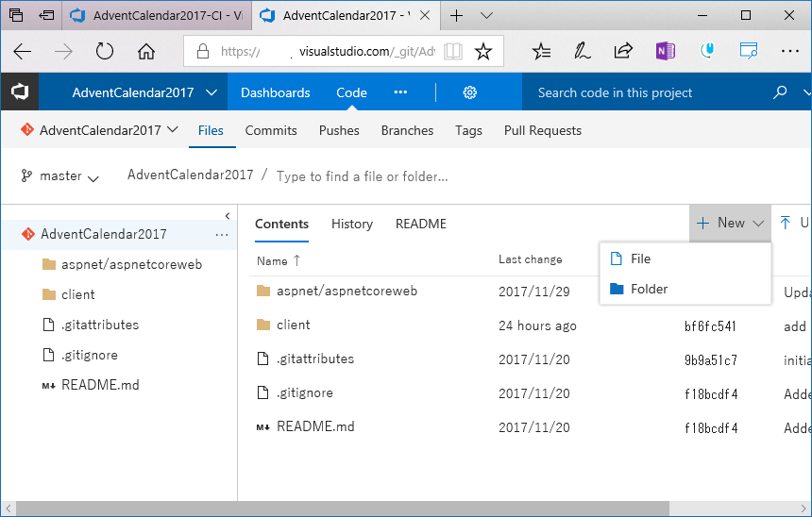
Task: Open client folder in contents list
Action: [293, 325]
